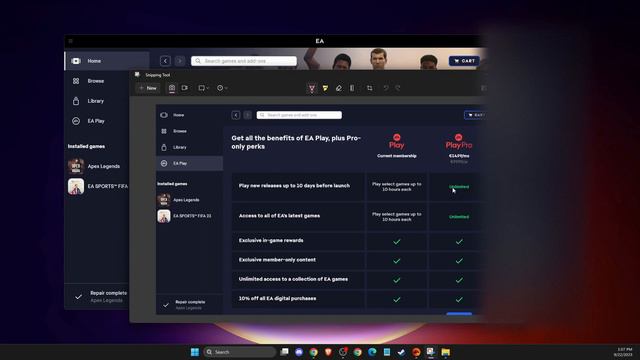Click back arrow inside the captured snip
The height and width of the screenshot is (360, 640).
236,115
